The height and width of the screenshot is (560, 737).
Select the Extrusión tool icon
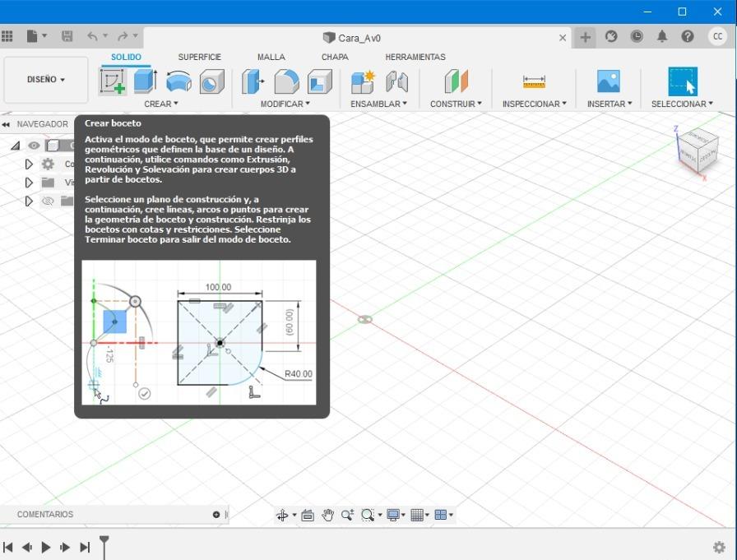(x=146, y=82)
